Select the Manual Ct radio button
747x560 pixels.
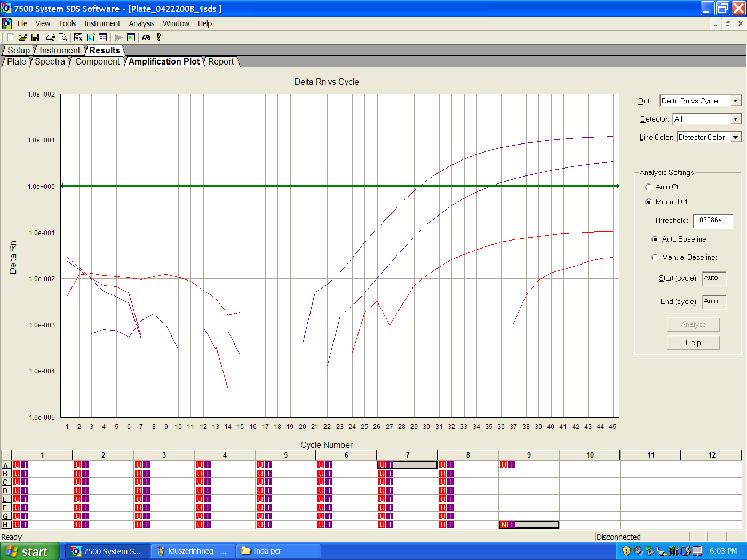[649, 202]
